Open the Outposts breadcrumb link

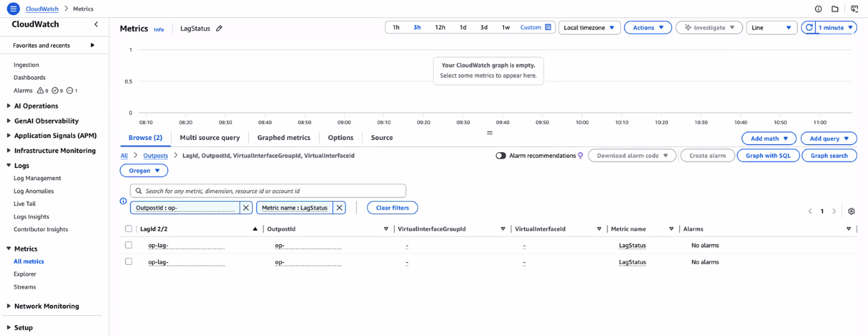(155, 156)
